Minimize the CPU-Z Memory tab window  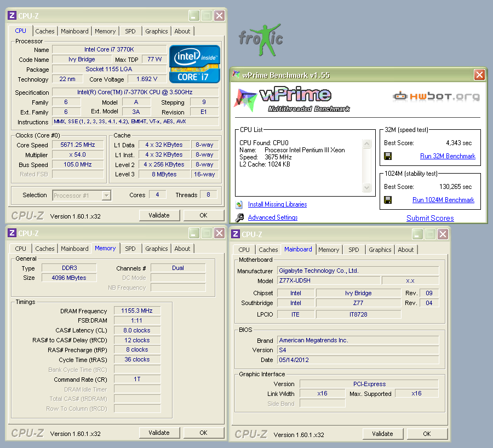194,233
